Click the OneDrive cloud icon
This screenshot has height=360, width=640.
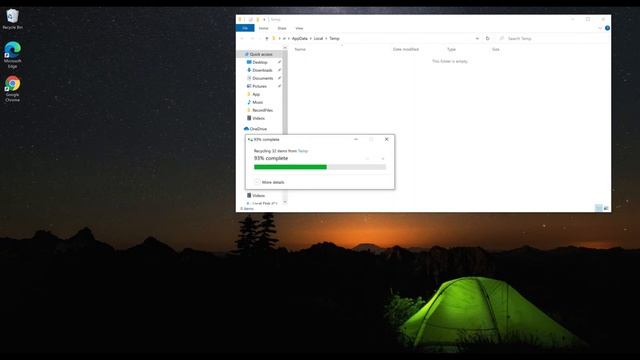[x=246, y=129]
